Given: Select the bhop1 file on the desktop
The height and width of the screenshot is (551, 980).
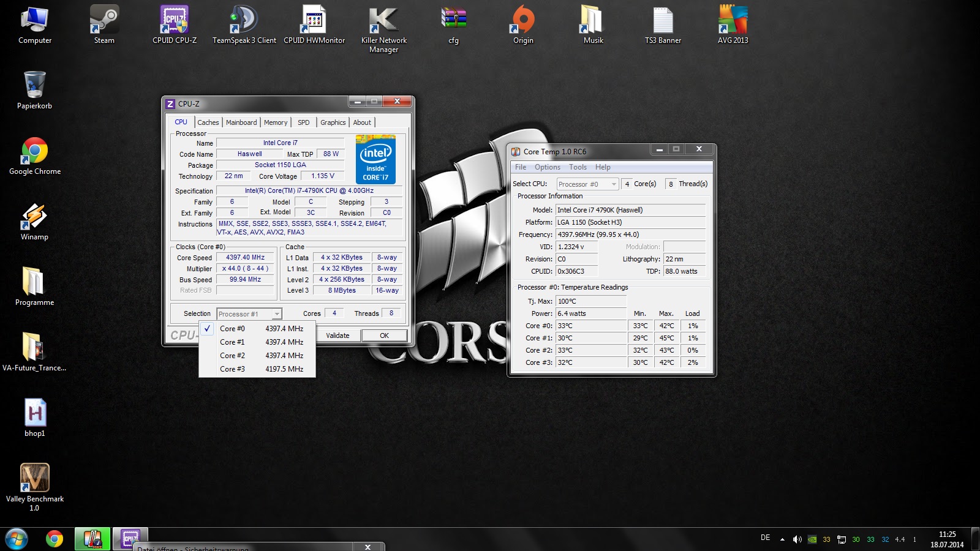Looking at the screenshot, I should point(35,418).
